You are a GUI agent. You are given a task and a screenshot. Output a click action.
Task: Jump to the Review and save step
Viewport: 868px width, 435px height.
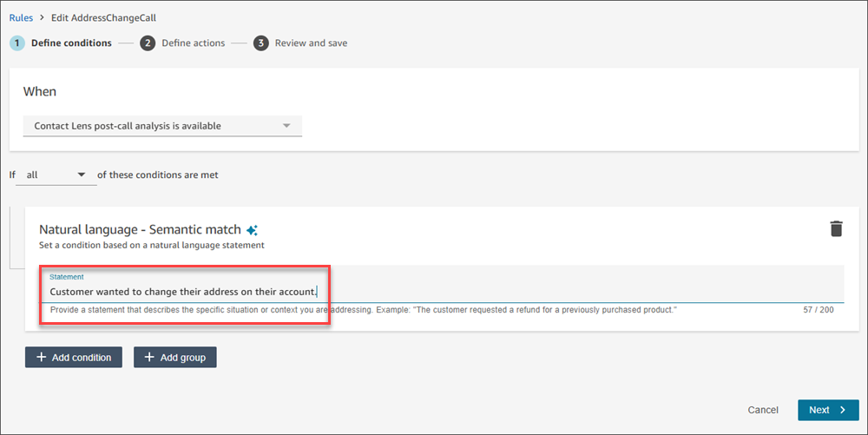point(311,43)
